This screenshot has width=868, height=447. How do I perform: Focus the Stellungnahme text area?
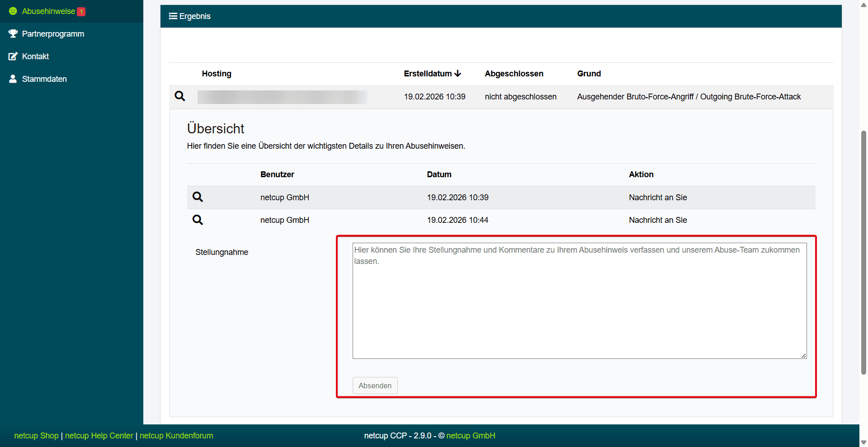580,301
